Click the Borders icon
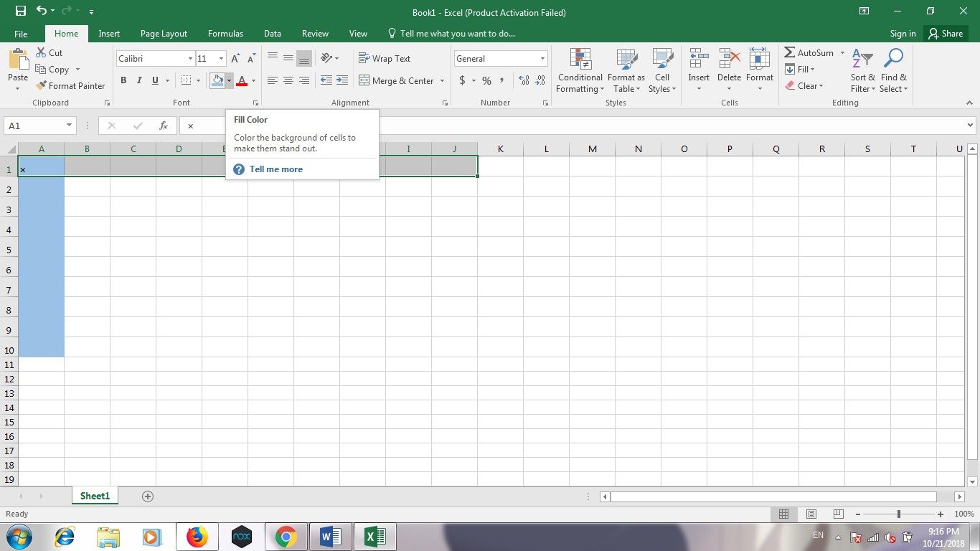 coord(187,80)
